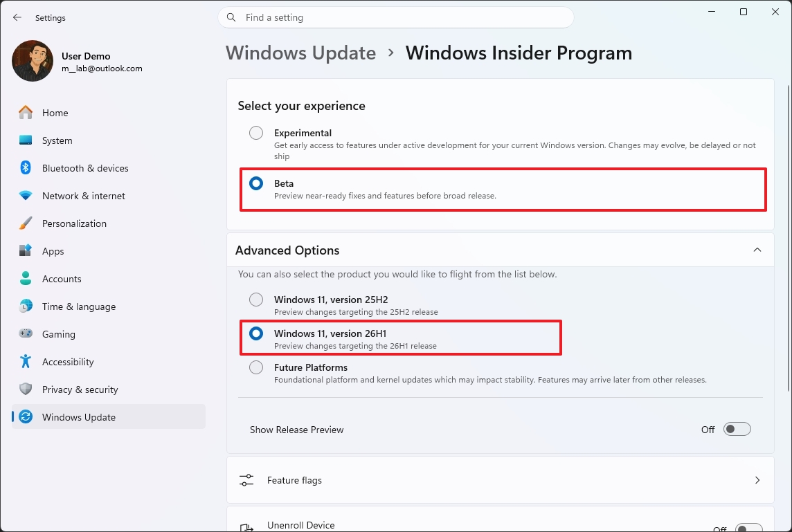The image size is (792, 532).
Task: Open Network & internet section
Action: pos(109,196)
